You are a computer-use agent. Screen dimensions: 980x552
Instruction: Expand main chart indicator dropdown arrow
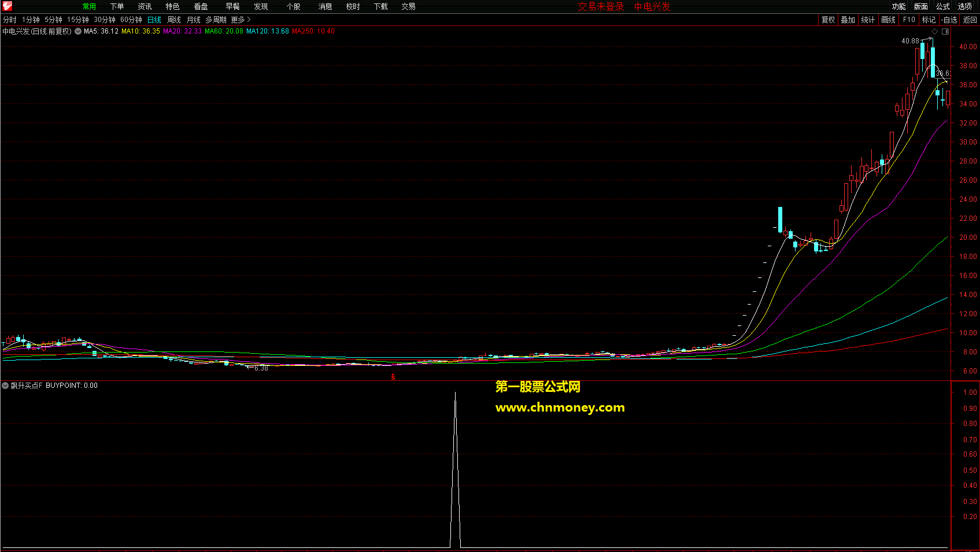[x=78, y=31]
